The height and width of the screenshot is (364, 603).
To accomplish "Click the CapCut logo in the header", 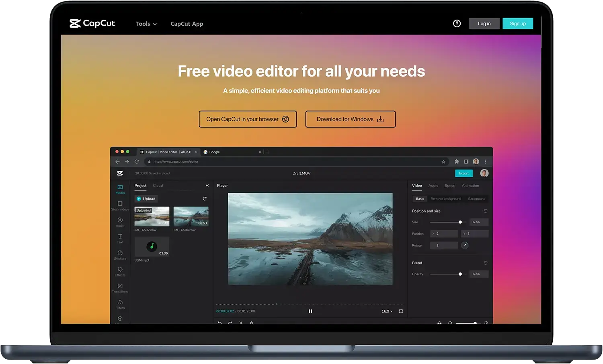I will tap(92, 23).
